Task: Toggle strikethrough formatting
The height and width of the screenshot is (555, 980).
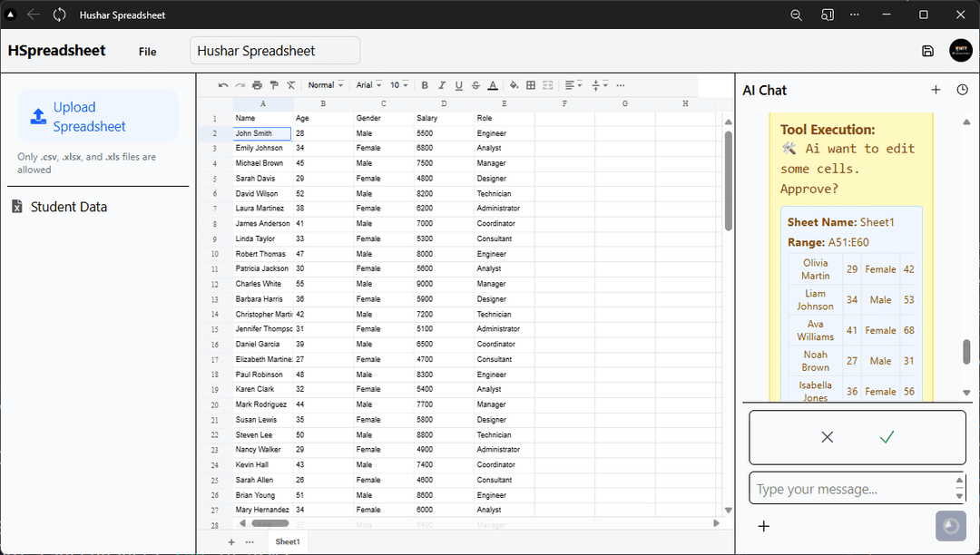Action: 475,85
